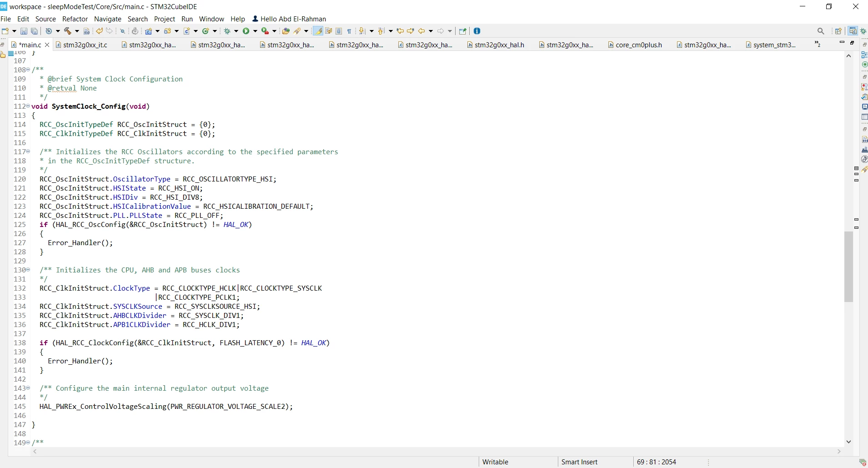The width and height of the screenshot is (868, 468).
Task: Click the vertical editor scrollbar thumb
Action: [848, 267]
